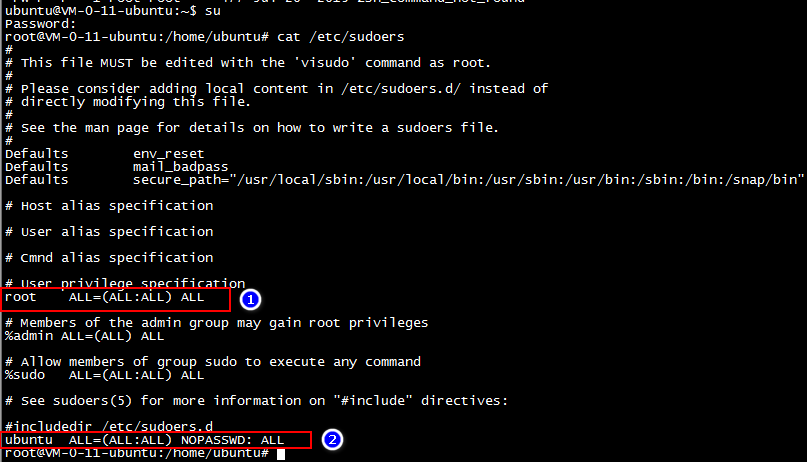This screenshot has height=462, width=807.
Task: Click the 'Password:' prompt line
Action: [x=40, y=24]
